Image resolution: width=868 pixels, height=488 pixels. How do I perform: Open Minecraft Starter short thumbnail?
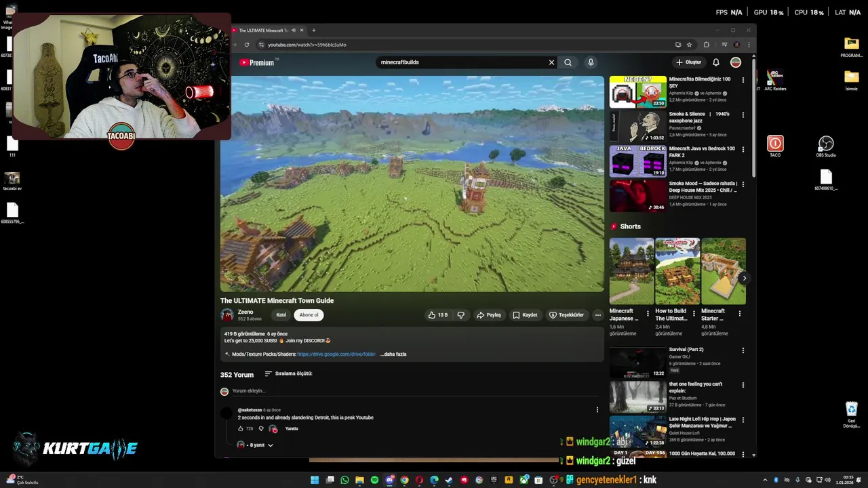point(723,271)
